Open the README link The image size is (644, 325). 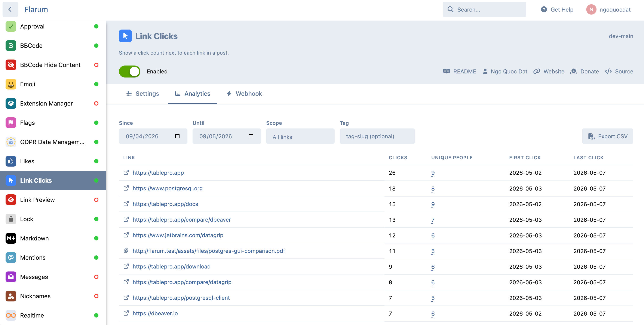click(x=460, y=72)
